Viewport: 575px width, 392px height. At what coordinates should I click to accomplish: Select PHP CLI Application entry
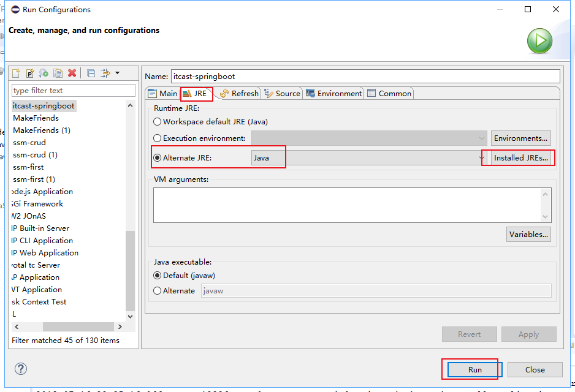(x=42, y=241)
